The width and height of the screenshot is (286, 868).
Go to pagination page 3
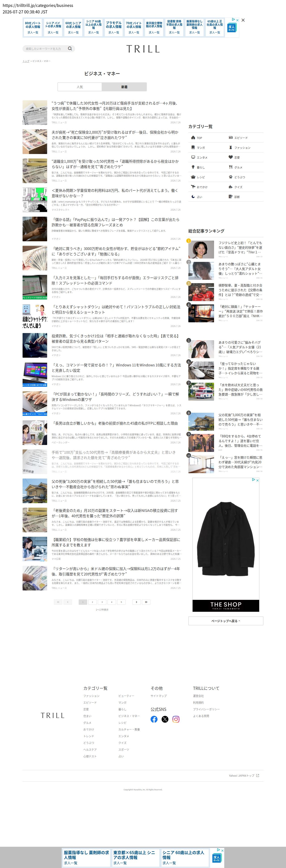coord(102,602)
